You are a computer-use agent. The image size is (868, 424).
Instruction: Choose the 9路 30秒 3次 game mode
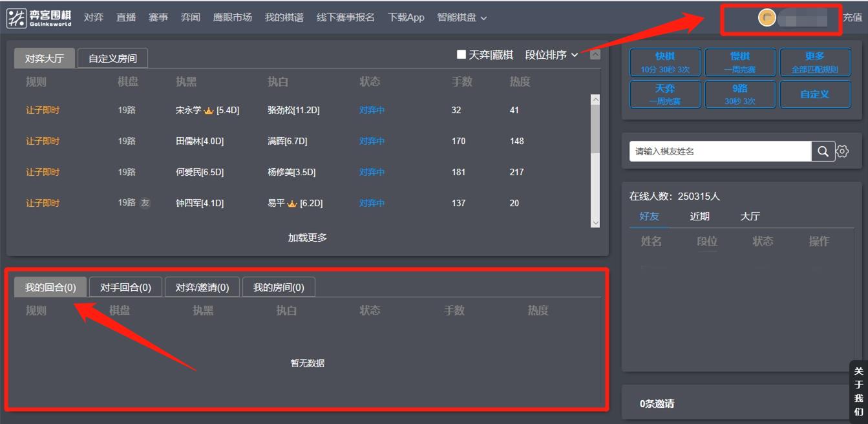coord(739,94)
